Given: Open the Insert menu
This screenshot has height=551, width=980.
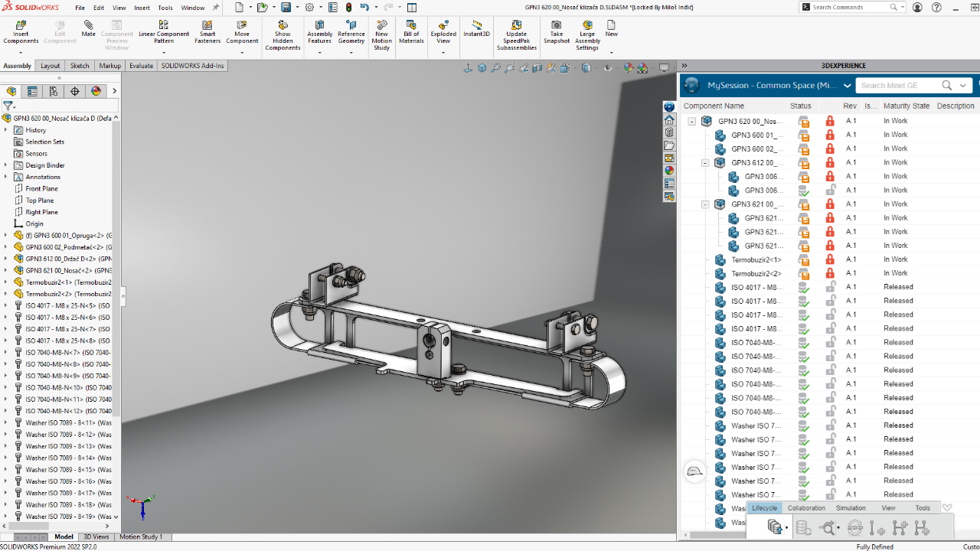Looking at the screenshot, I should 142,7.
